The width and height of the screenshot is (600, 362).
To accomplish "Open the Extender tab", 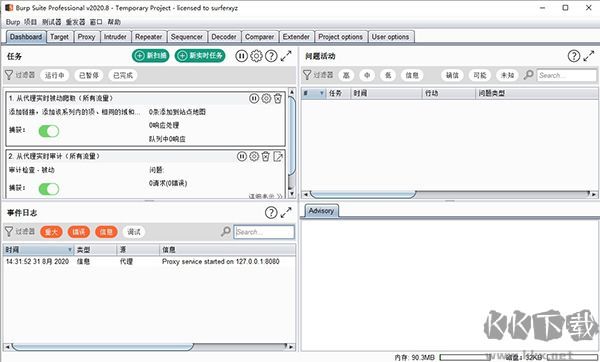I will coord(296,37).
